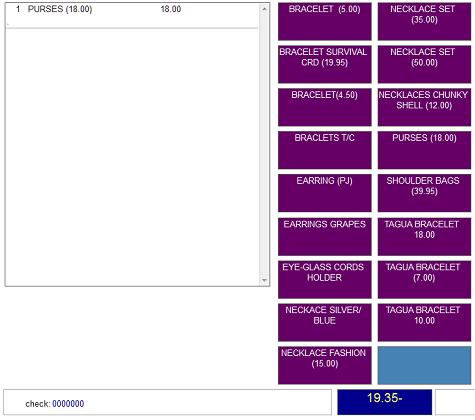
Task: Choose the EARRING (PJ) button
Action: (325, 193)
